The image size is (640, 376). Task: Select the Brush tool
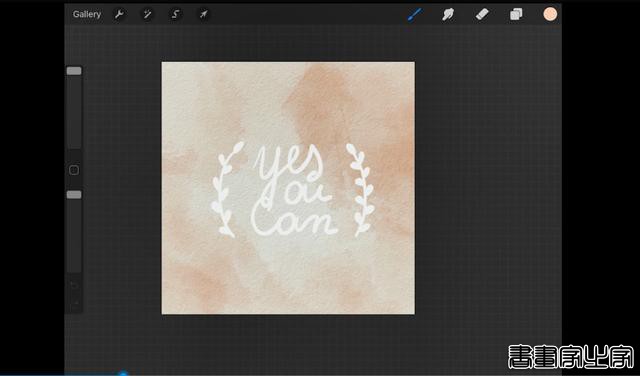(x=415, y=14)
